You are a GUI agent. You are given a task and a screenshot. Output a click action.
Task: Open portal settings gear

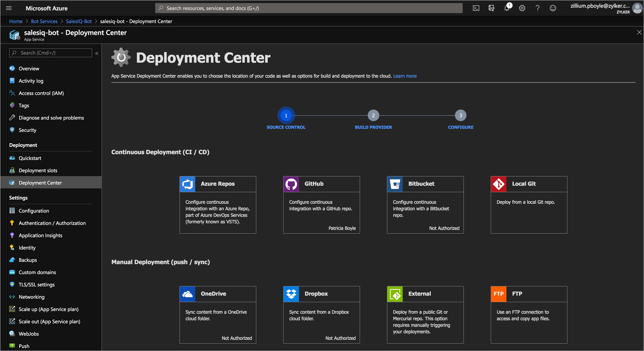[522, 8]
